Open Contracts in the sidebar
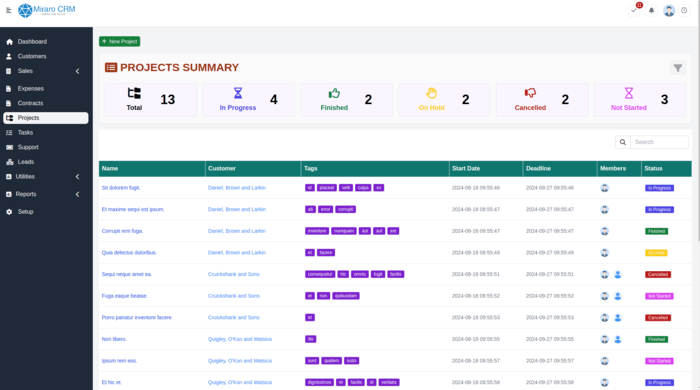 tap(46, 103)
